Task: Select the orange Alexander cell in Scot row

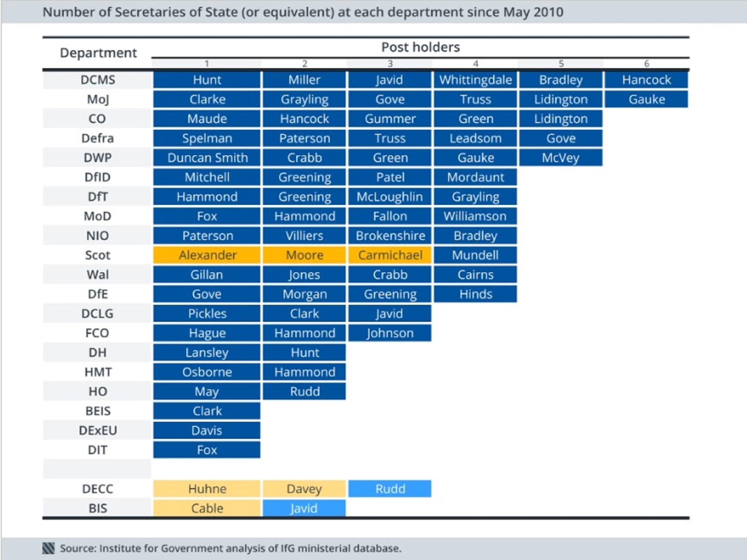Action: [207, 255]
